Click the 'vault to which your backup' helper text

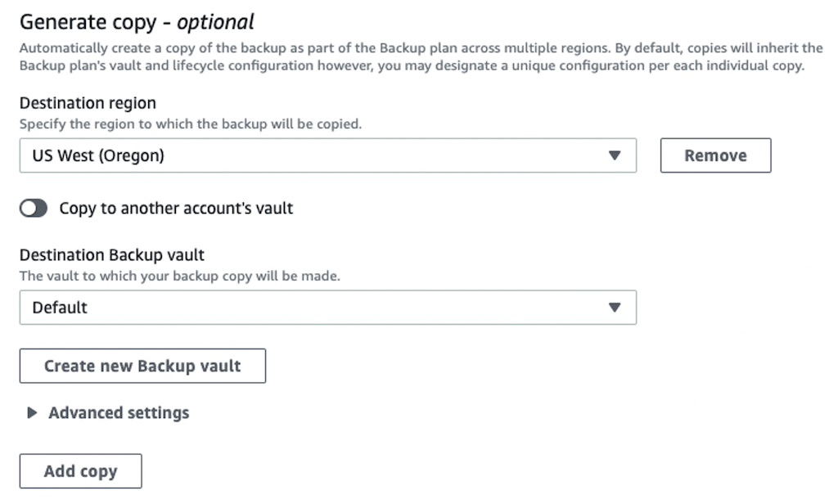[x=179, y=277]
